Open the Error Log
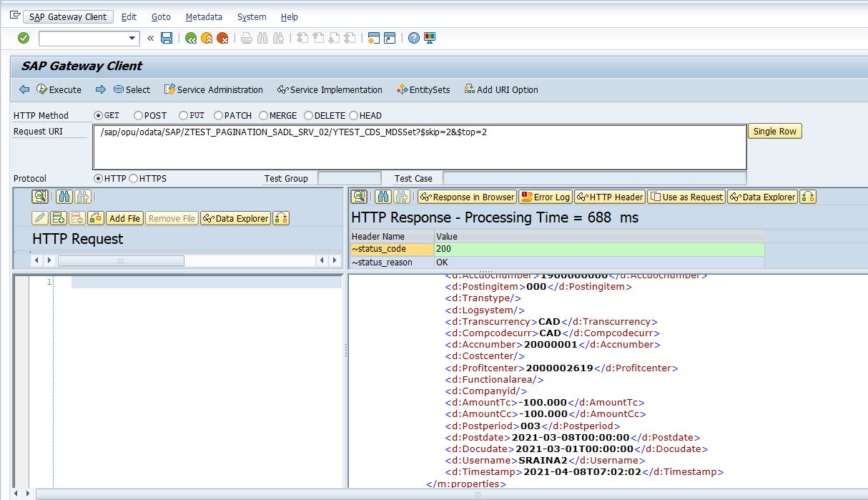Image resolution: width=868 pixels, height=500 pixels. (x=546, y=197)
